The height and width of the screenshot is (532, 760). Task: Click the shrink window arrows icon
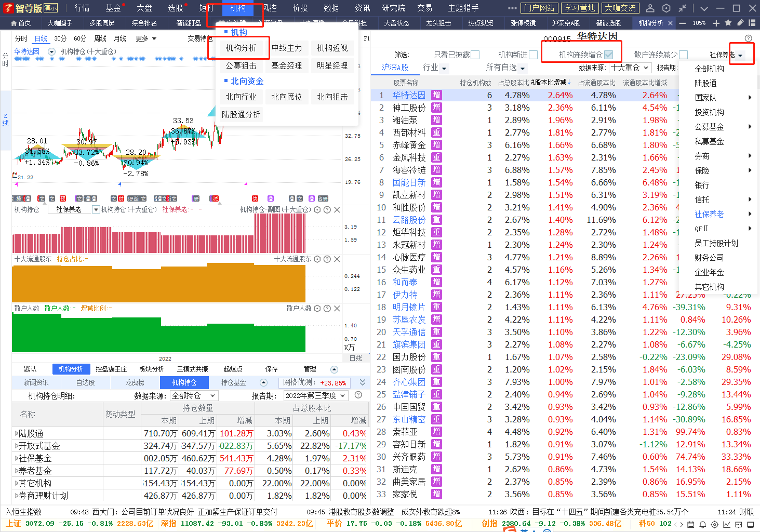[683, 8]
